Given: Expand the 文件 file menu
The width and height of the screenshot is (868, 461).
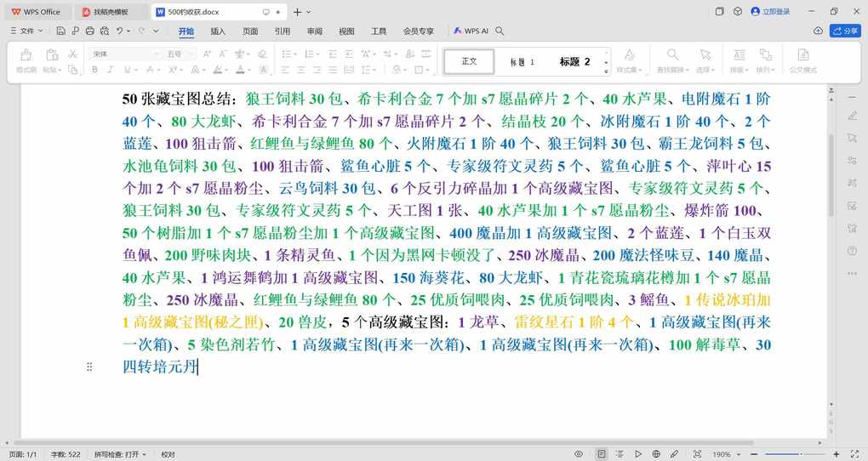Looking at the screenshot, I should tap(26, 31).
